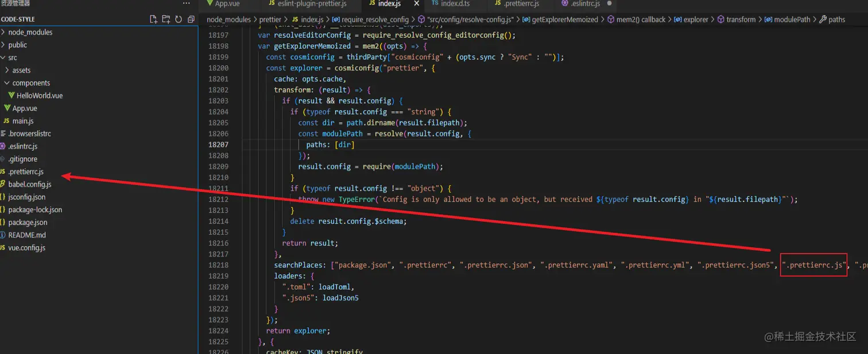Image resolution: width=868 pixels, height=354 pixels.
Task: Collapse all folders in explorer
Action: [x=191, y=20]
